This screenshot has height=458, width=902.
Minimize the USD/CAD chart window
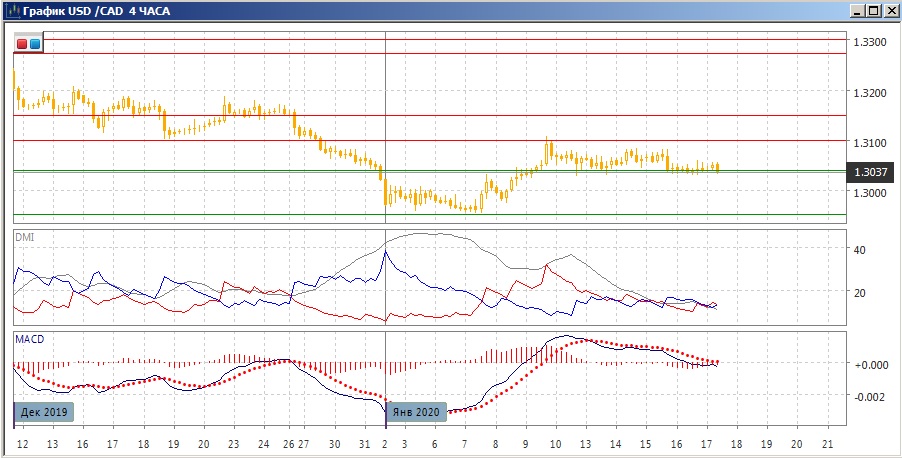pos(858,11)
